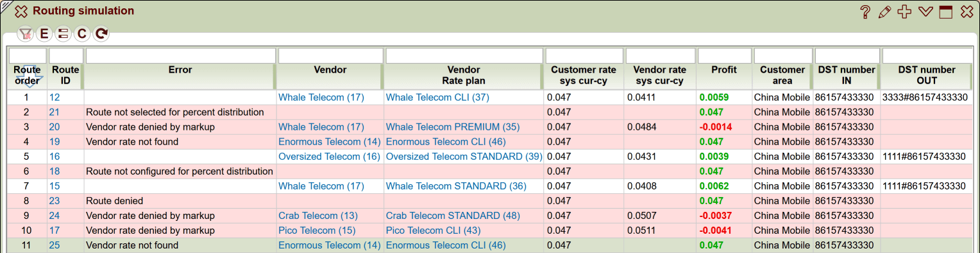
Task: Sort by the Profit column header
Action: pyautogui.click(x=724, y=70)
